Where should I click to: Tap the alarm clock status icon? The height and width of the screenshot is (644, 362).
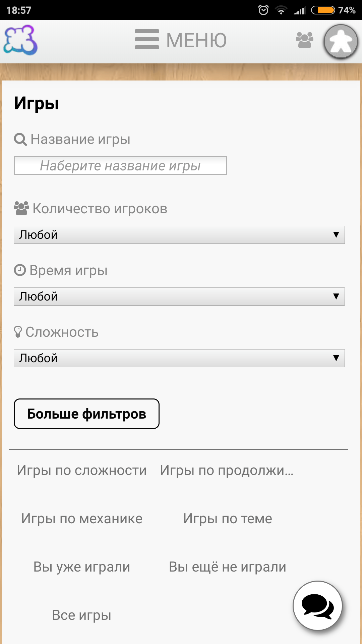[x=263, y=10]
